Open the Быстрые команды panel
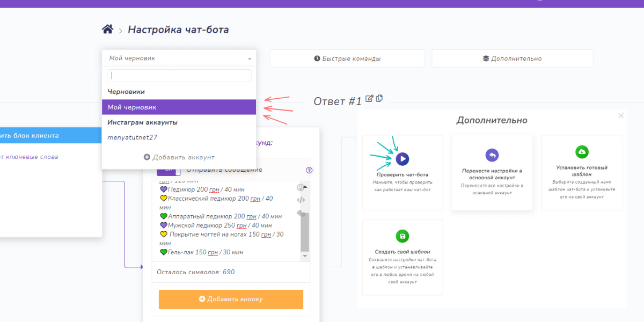The height and width of the screenshot is (322, 644). point(346,58)
